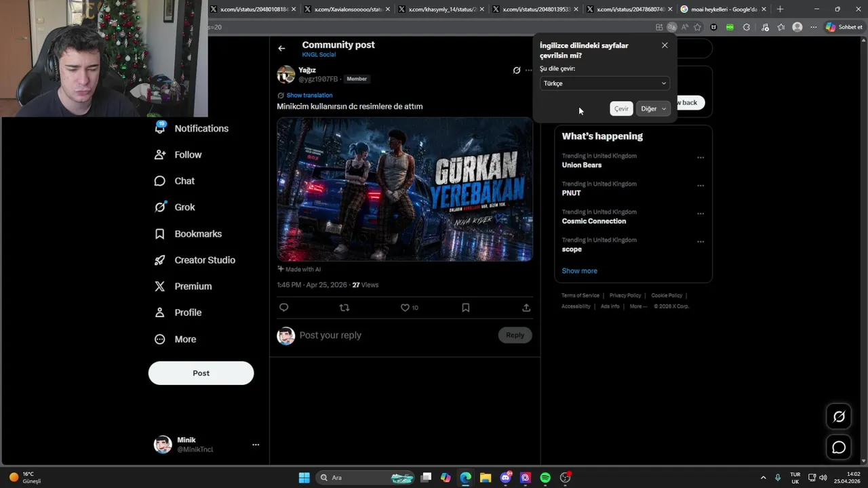Open the Türkçe language dropdown
The image size is (868, 488).
[x=605, y=83]
